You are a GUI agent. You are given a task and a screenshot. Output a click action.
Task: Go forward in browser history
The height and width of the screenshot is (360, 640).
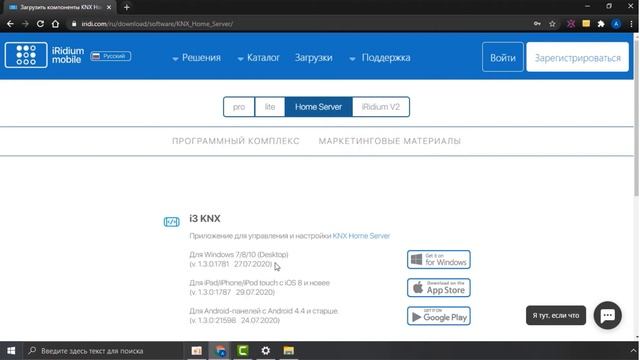tap(25, 24)
